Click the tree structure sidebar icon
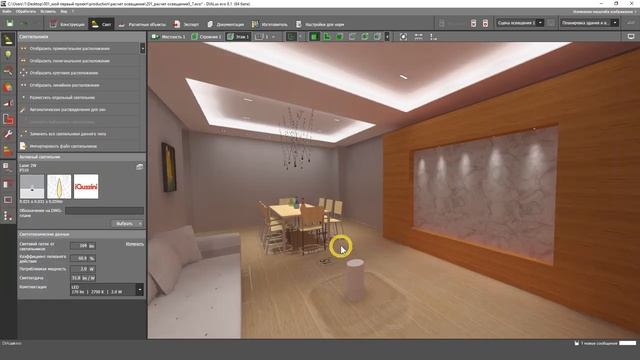Image resolution: width=640 pixels, height=360 pixels. coord(7,216)
